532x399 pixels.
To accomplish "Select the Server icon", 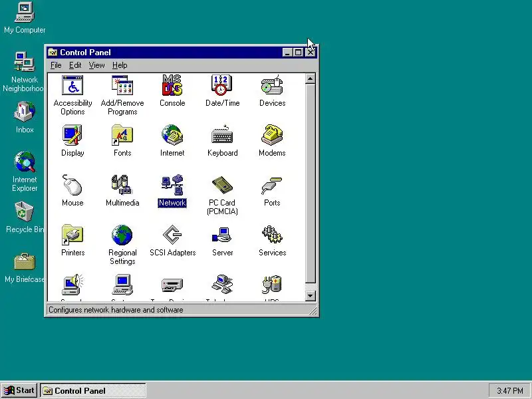I will (x=222, y=235).
